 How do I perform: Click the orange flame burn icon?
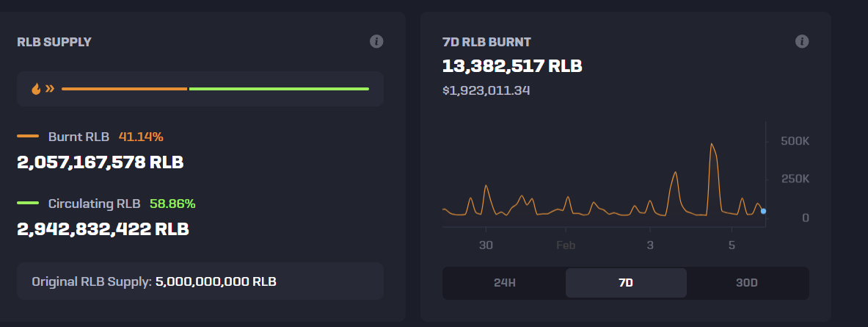click(x=36, y=89)
